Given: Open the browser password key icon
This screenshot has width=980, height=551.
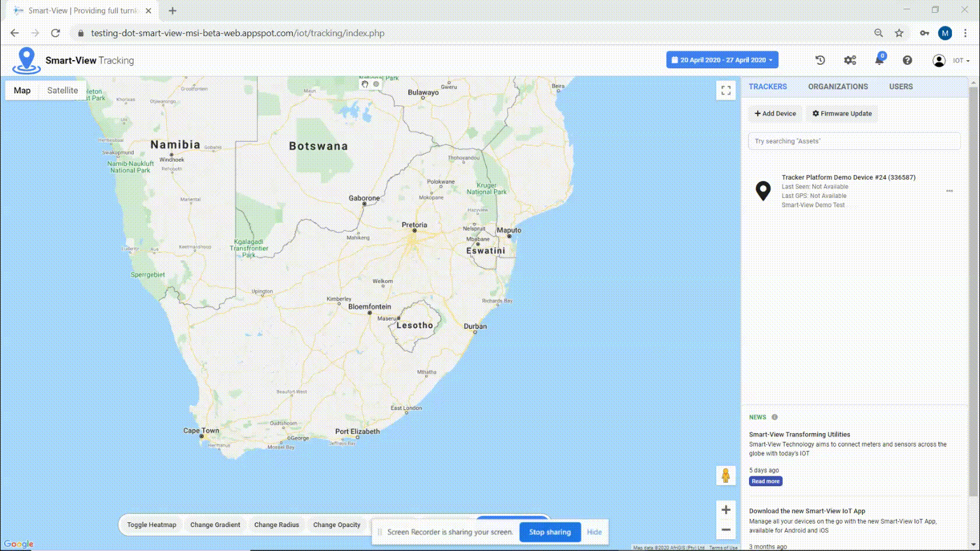Looking at the screenshot, I should [x=925, y=33].
